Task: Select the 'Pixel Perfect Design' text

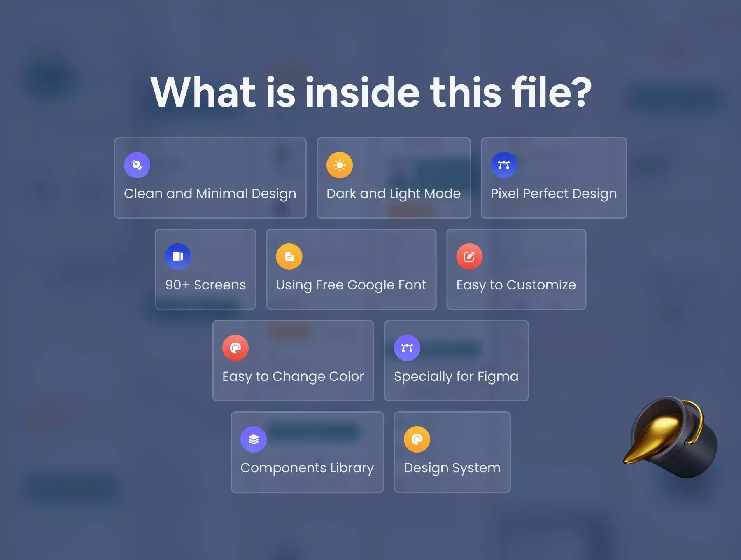Action: (x=554, y=194)
